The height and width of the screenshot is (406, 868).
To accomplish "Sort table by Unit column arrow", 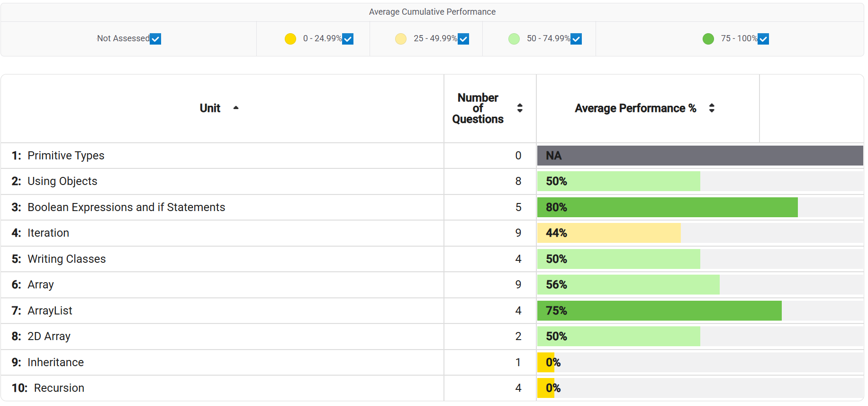I will [236, 108].
